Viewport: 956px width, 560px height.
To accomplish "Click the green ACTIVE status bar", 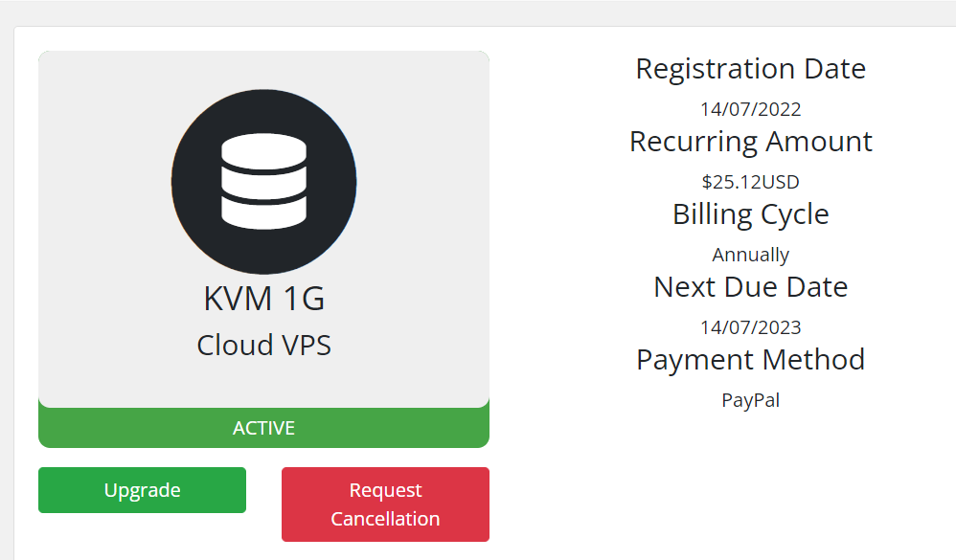I will (264, 428).
